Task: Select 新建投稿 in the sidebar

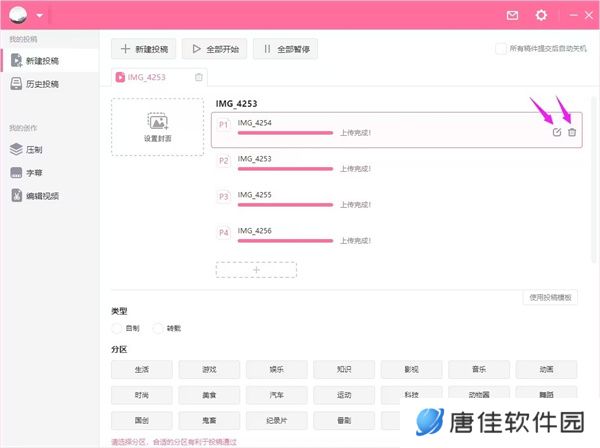Action: pyautogui.click(x=50, y=60)
